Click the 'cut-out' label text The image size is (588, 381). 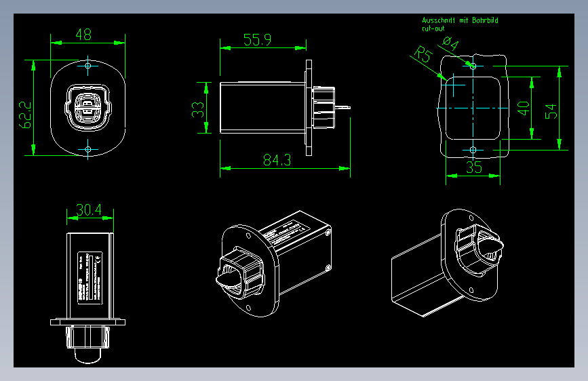(x=433, y=28)
